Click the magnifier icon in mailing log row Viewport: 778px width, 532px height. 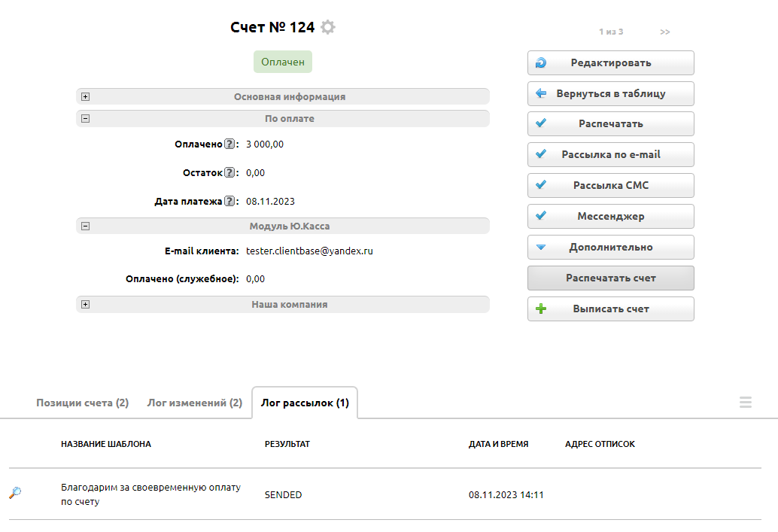[x=15, y=493]
